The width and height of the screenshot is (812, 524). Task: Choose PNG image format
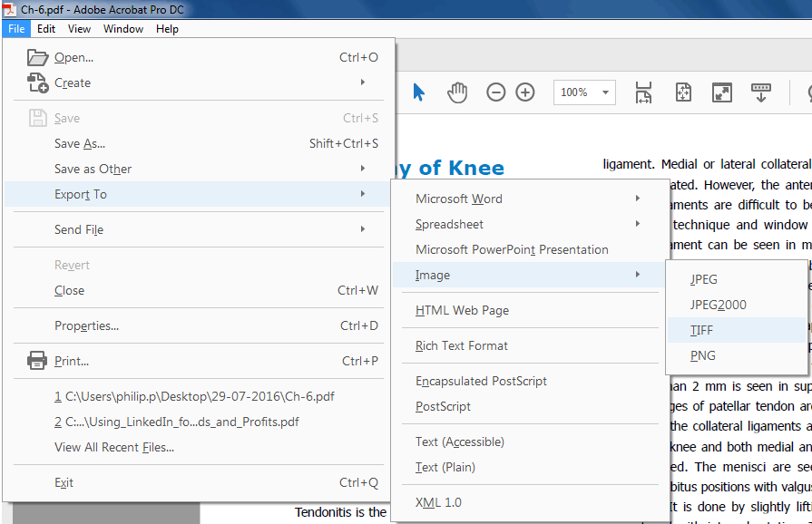[737, 355]
